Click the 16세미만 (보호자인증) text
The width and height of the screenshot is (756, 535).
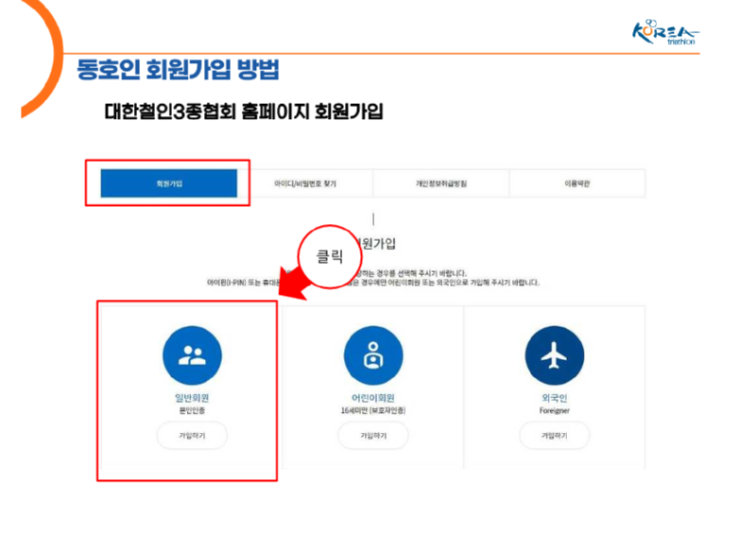(373, 410)
